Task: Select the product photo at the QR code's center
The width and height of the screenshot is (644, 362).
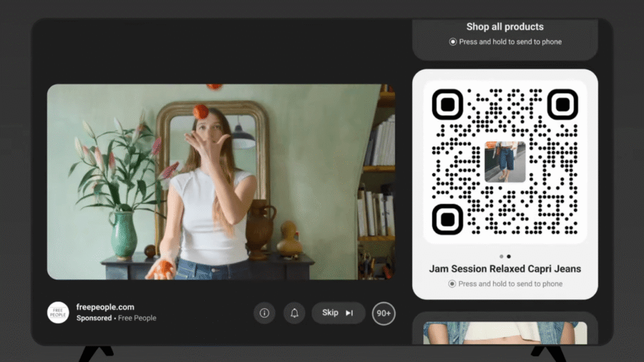Action: pos(504,159)
